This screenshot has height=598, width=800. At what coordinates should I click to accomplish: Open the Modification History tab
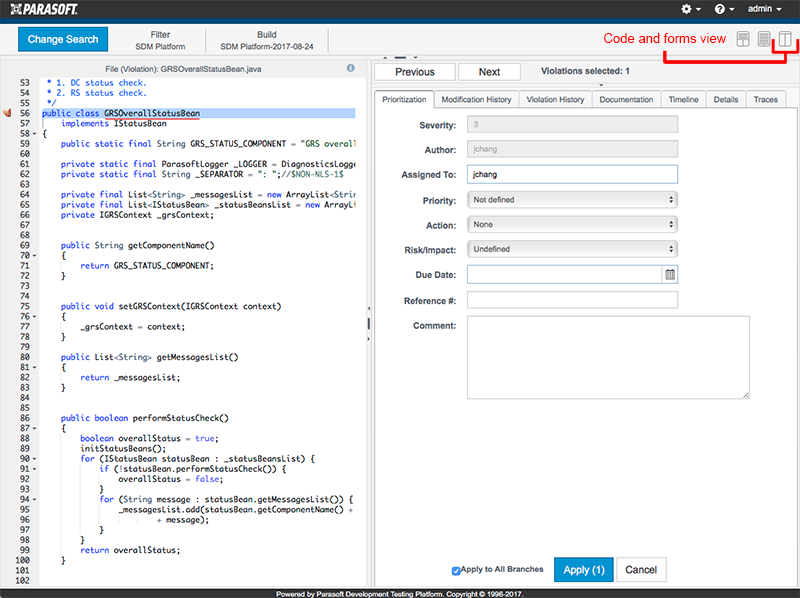coord(477,99)
